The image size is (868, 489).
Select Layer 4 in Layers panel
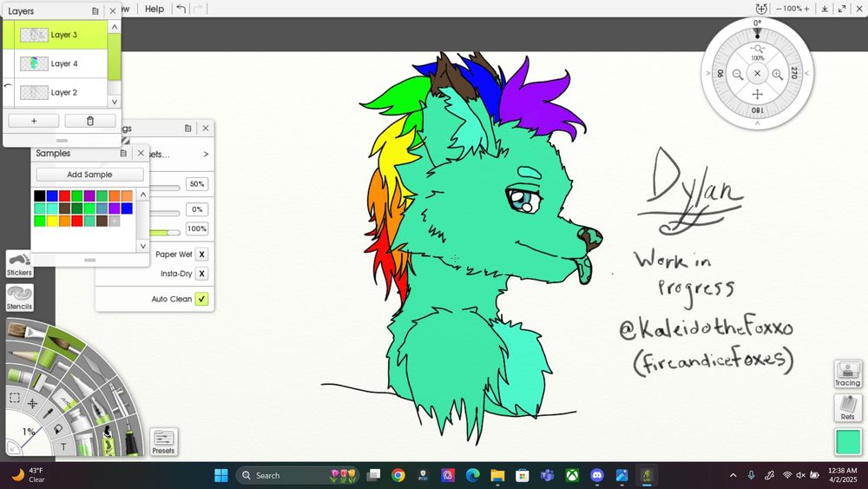click(x=56, y=63)
